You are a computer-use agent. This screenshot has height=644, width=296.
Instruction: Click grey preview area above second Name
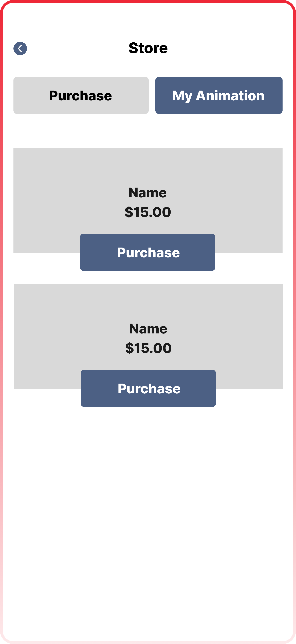[149, 301]
